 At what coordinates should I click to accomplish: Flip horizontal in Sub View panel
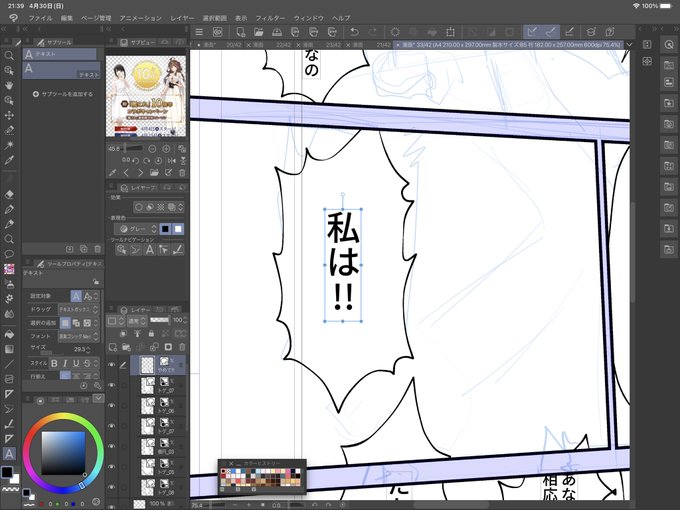click(x=172, y=160)
